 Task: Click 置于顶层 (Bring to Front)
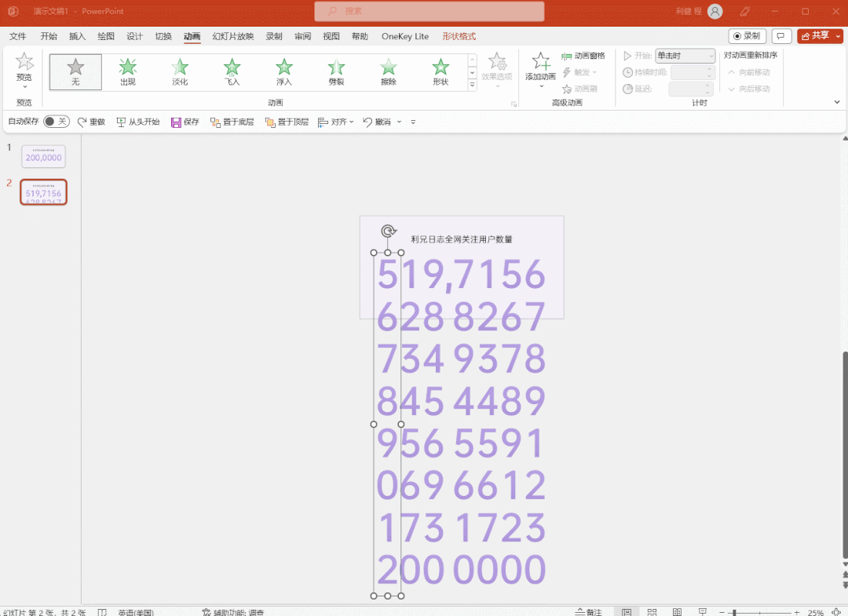click(x=287, y=122)
